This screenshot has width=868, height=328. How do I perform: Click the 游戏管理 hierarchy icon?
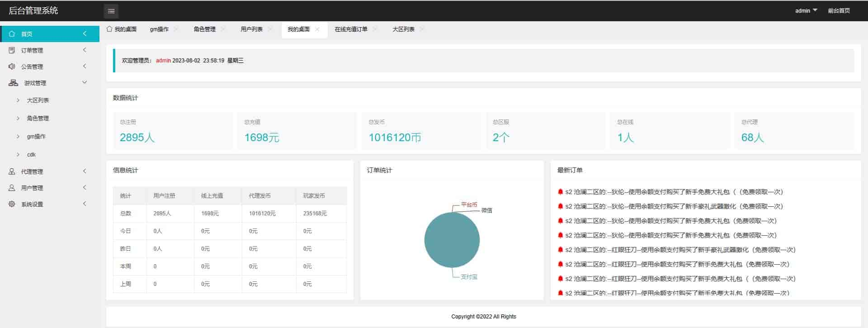tap(14, 83)
